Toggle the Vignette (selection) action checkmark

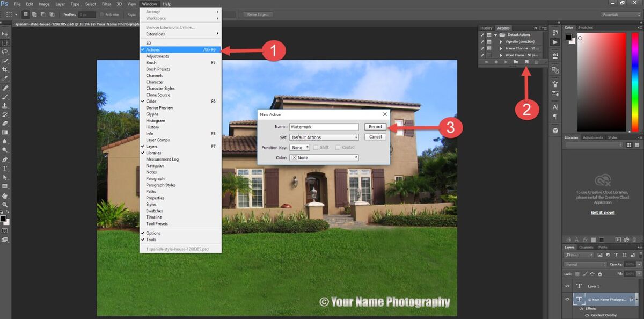(482, 41)
